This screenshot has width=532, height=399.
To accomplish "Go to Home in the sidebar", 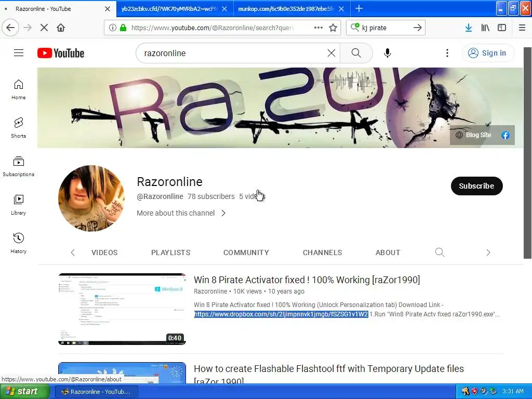I will tap(18, 89).
